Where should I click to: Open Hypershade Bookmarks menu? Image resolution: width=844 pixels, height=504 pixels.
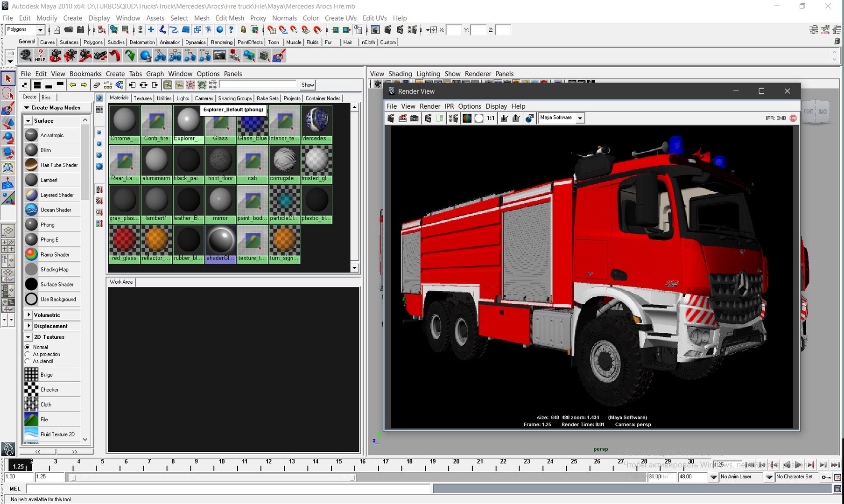(x=85, y=74)
